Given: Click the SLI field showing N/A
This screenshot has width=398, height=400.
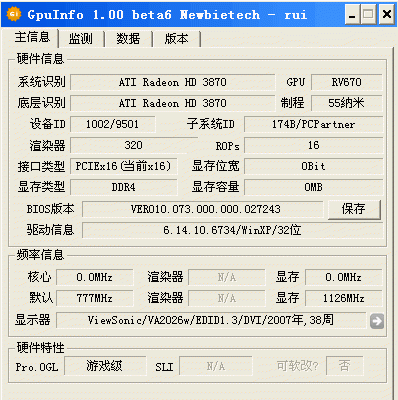Looking at the screenshot, I should pyautogui.click(x=216, y=366).
